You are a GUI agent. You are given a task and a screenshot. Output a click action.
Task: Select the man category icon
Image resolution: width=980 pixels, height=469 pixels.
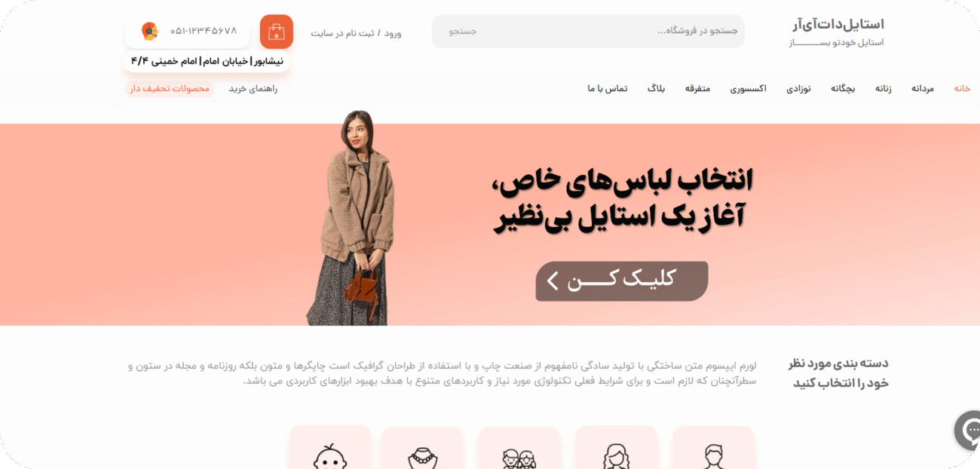pyautogui.click(x=713, y=456)
